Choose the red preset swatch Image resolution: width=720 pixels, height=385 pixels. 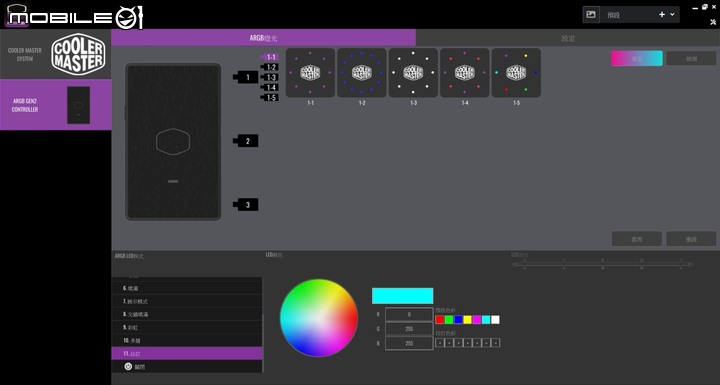(440, 320)
